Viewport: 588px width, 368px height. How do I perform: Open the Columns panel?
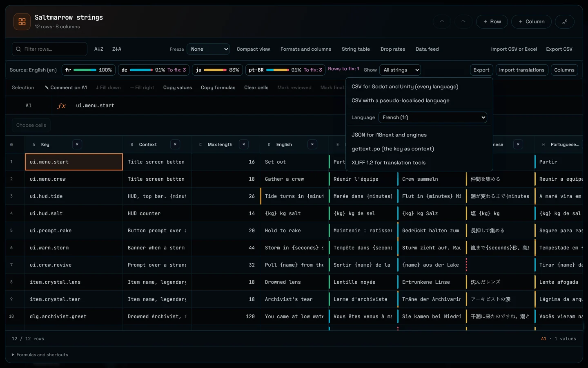click(564, 70)
